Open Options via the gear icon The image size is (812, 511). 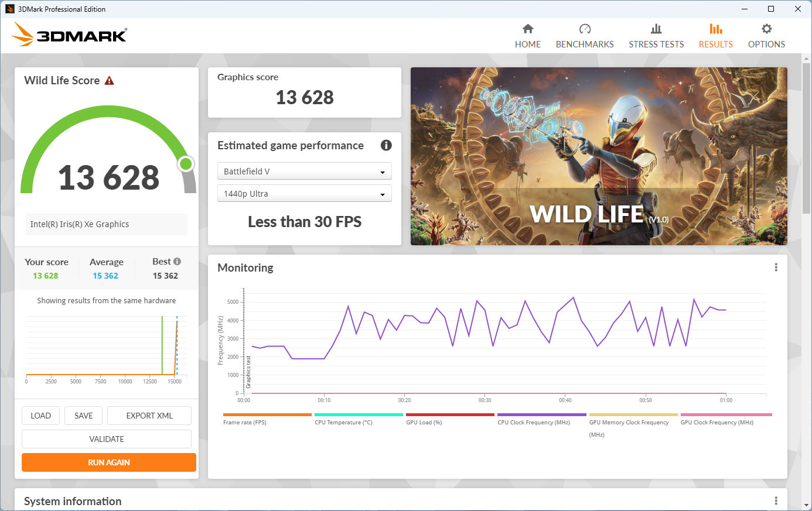tap(766, 29)
